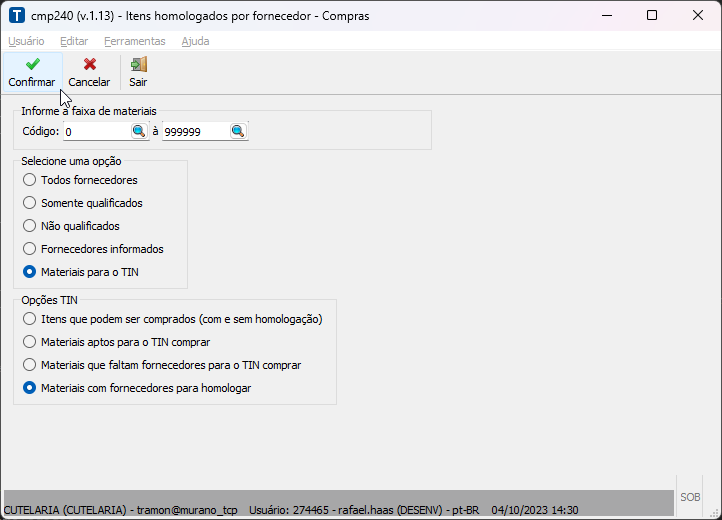Click the green Confirmar checkmark icon
The width and height of the screenshot is (722, 520).
click(32, 64)
